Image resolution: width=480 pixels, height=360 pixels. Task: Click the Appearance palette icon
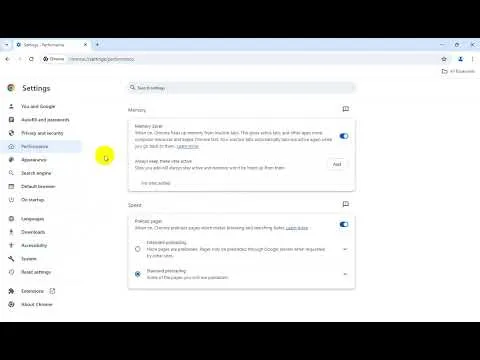[11, 160]
